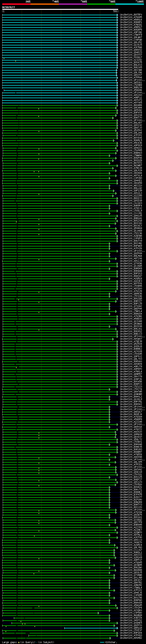Select the UniRef100_B6T972 label
The height and width of the screenshot is (644, 146).
click(x=131, y=163)
